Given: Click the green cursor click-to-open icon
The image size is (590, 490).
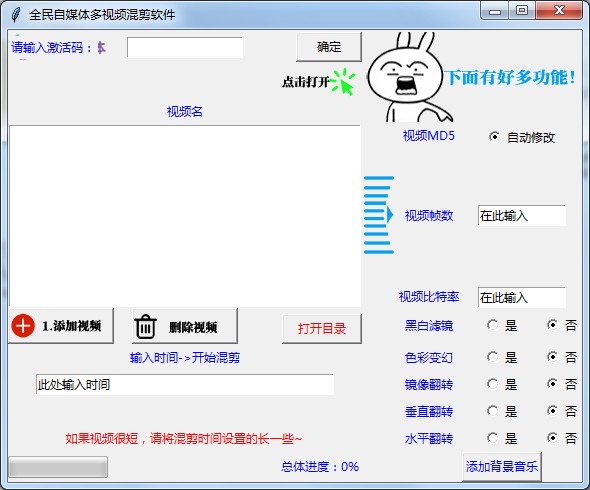Looking at the screenshot, I should point(343,82).
